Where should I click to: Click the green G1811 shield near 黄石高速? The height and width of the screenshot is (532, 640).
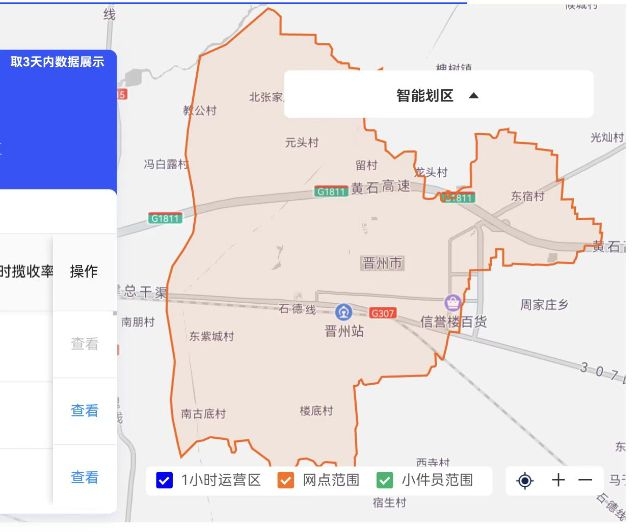pos(330,191)
